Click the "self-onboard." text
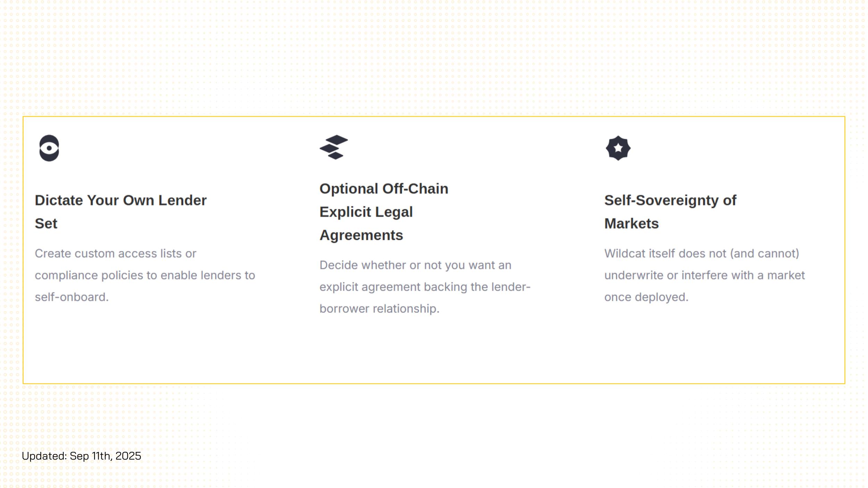 pyautogui.click(x=72, y=297)
